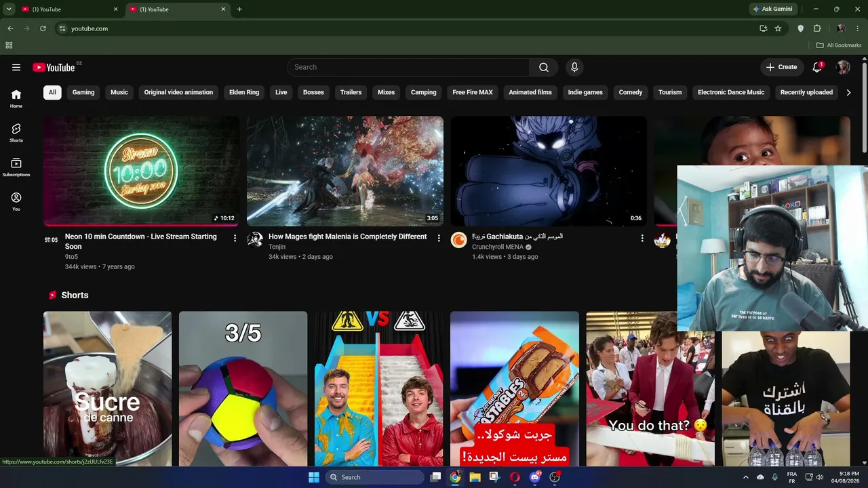Open the YouTube guide hamburger menu
This screenshot has width=868, height=488.
(x=16, y=67)
